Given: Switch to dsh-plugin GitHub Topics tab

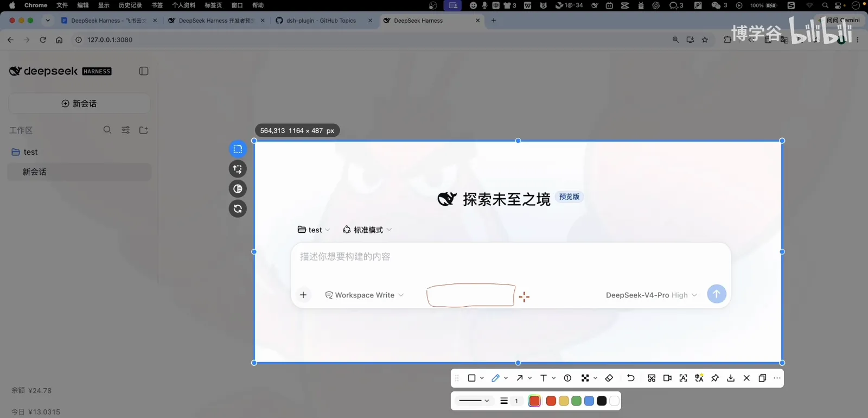Looking at the screenshot, I should (x=324, y=21).
